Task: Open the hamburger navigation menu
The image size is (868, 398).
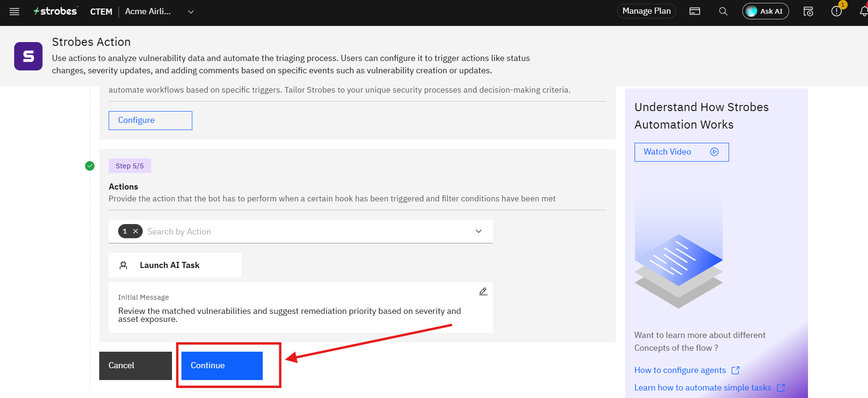Action: (15, 11)
